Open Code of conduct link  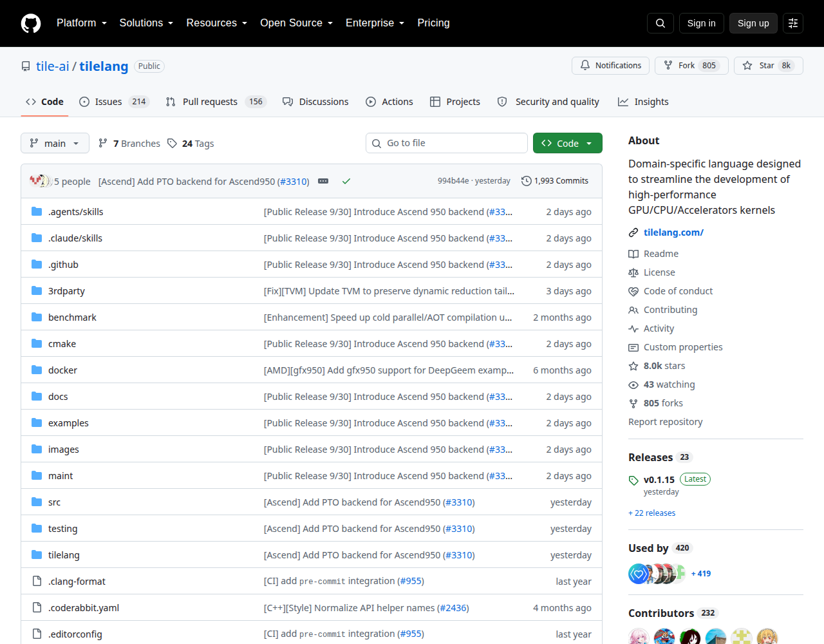pos(671,291)
